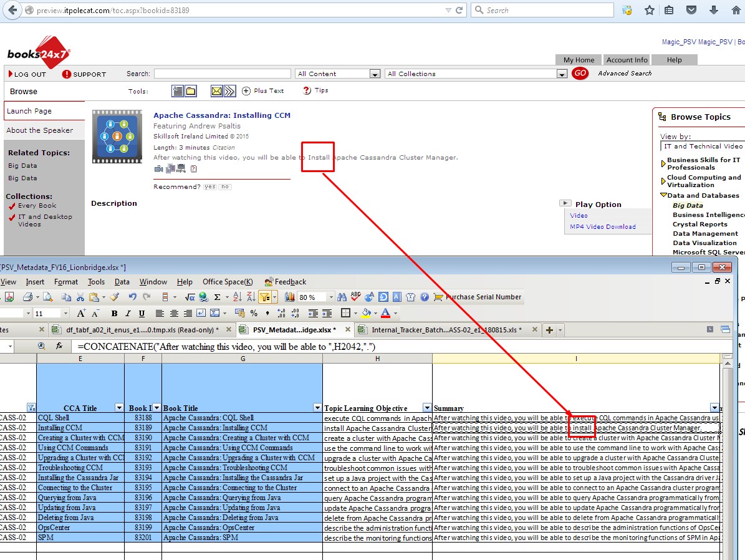Click the Format Painter brush icon
The height and width of the screenshot is (560, 745).
115,297
